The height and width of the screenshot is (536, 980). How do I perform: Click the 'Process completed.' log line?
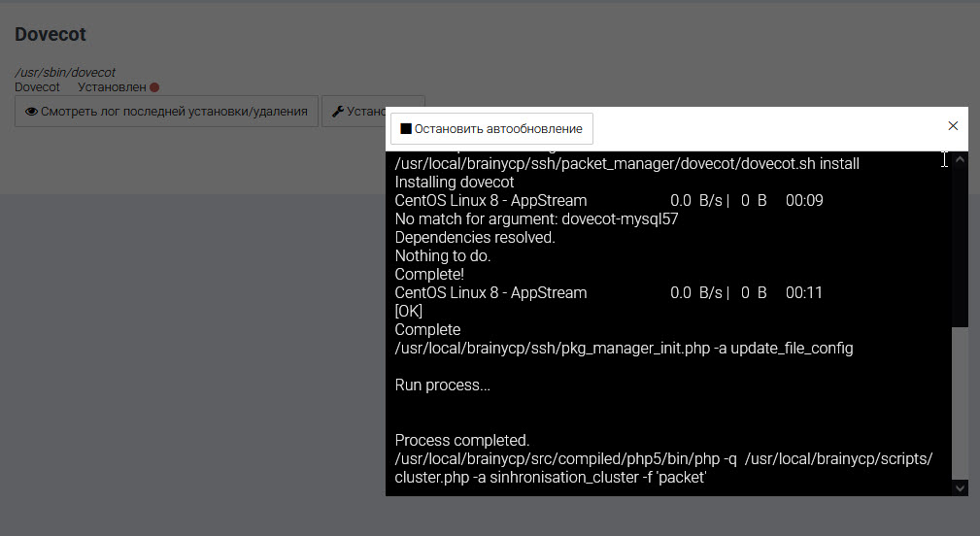[x=462, y=440]
